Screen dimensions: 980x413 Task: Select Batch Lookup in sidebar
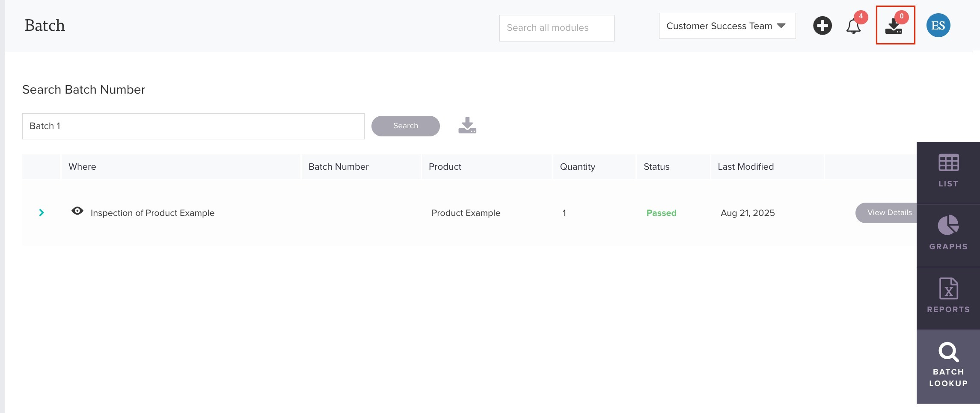tap(948, 367)
